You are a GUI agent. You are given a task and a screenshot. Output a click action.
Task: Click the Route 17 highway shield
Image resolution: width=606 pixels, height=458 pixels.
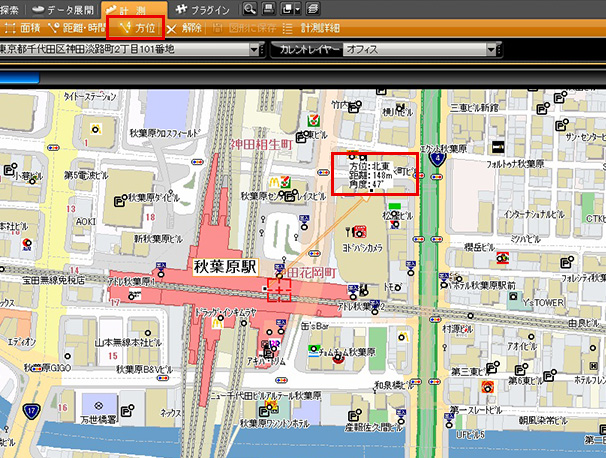tap(32, 411)
